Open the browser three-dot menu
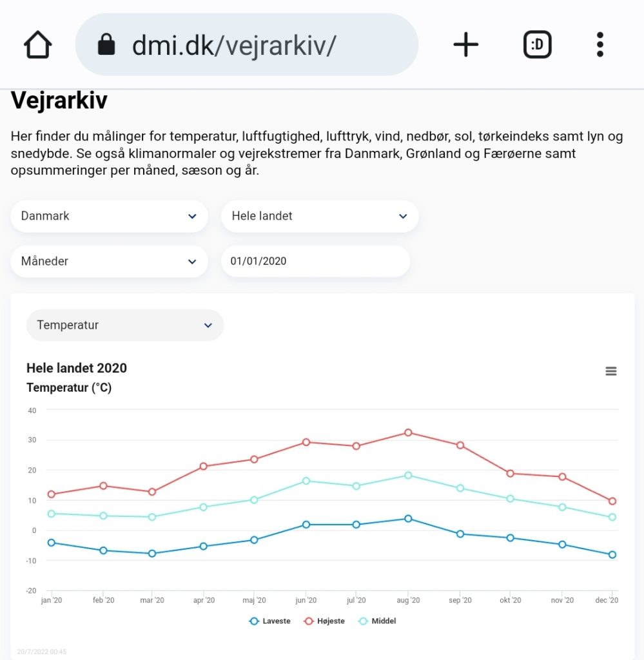Screen dimensions: 644x660 600,44
